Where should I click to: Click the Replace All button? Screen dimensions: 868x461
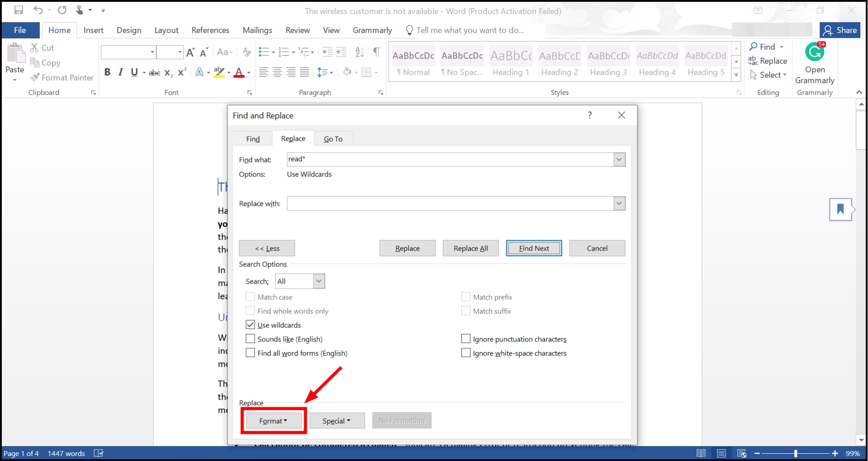[x=470, y=248]
